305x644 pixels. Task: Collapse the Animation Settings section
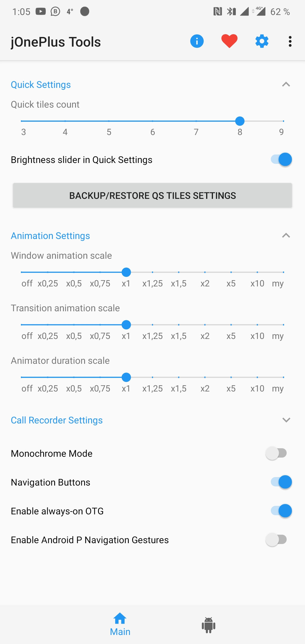click(286, 236)
